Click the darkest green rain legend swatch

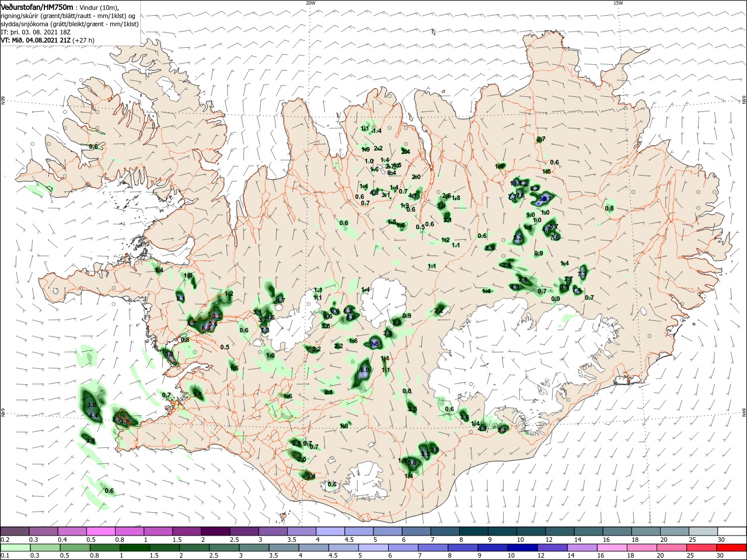(135, 548)
